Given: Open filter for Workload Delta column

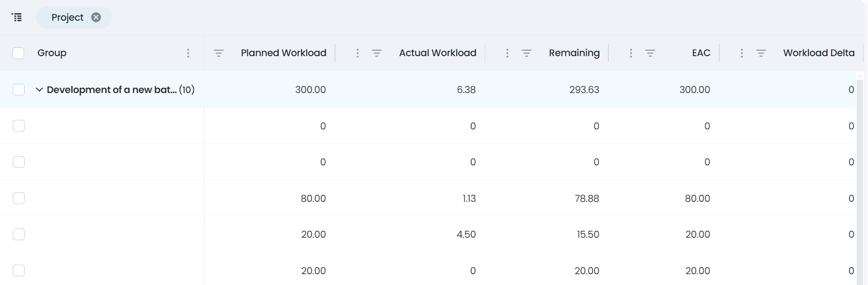Looking at the screenshot, I should click(x=761, y=53).
